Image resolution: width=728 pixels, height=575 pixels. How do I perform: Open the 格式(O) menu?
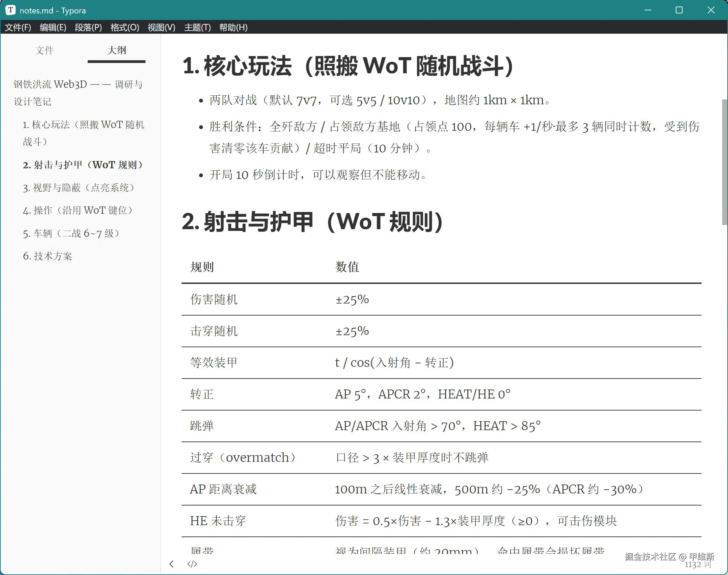pos(125,27)
